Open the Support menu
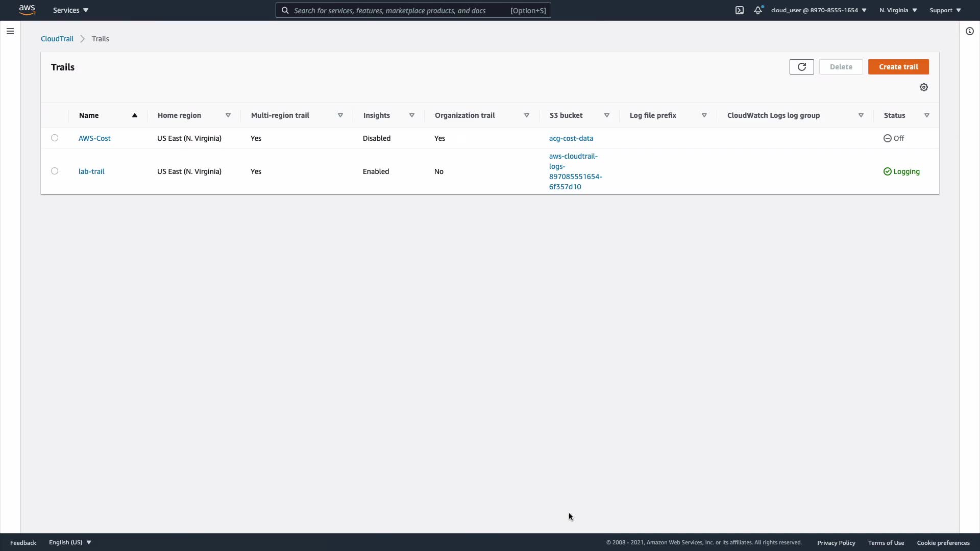This screenshot has width=980, height=551. pos(945,10)
